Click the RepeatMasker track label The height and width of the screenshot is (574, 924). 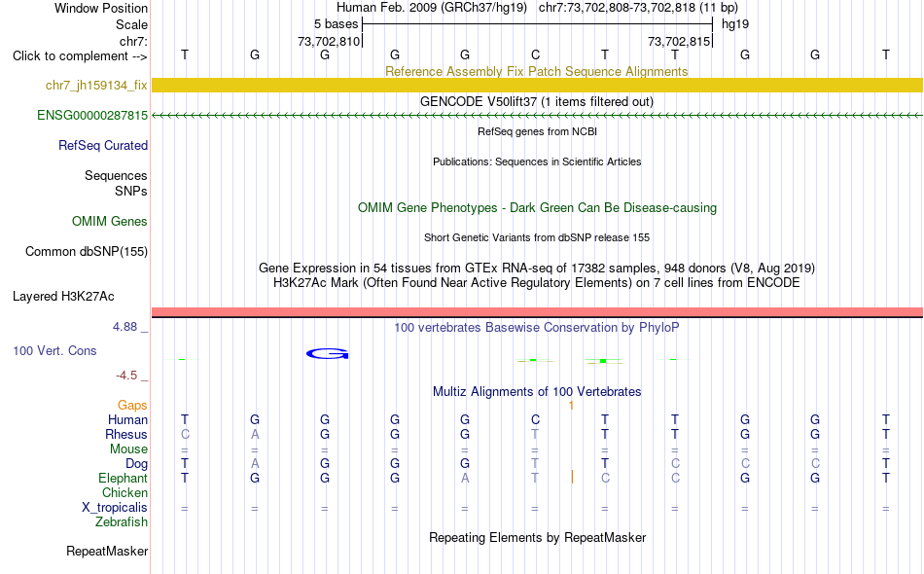[107, 551]
